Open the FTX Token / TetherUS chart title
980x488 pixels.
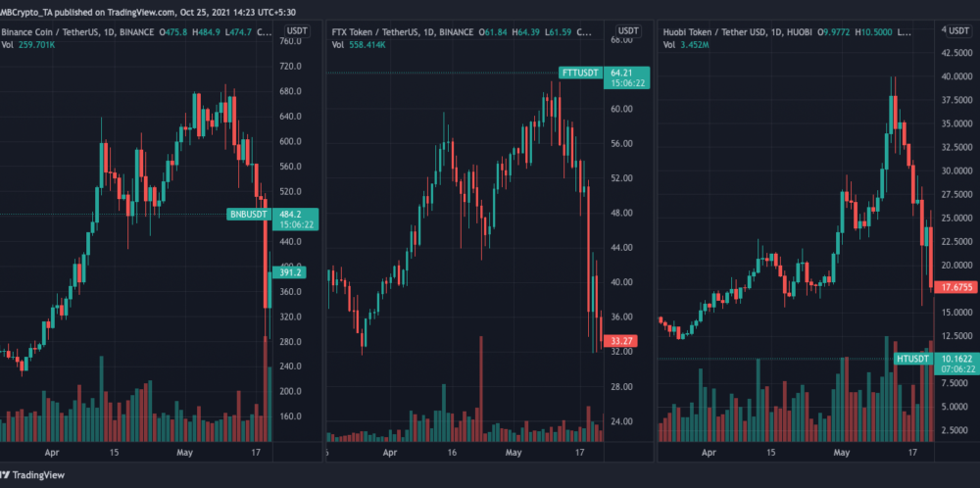(x=403, y=32)
